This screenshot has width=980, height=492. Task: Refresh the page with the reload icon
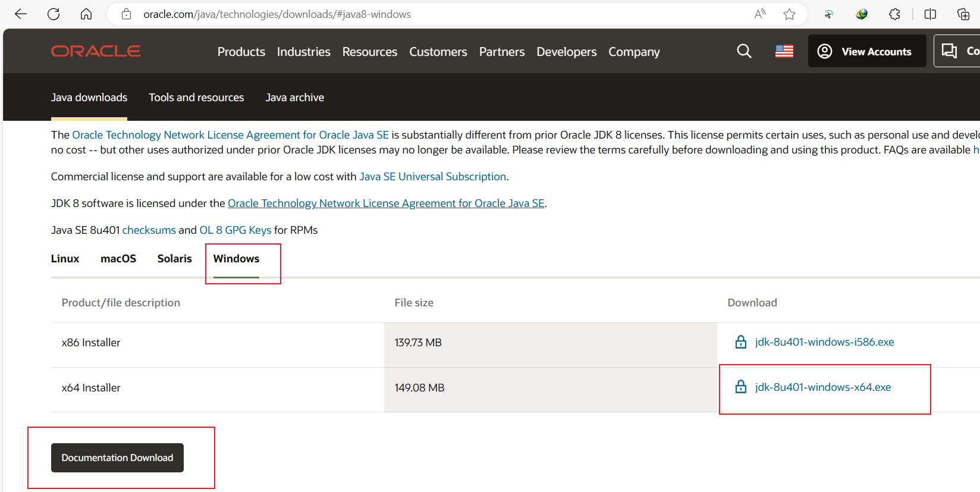point(54,14)
